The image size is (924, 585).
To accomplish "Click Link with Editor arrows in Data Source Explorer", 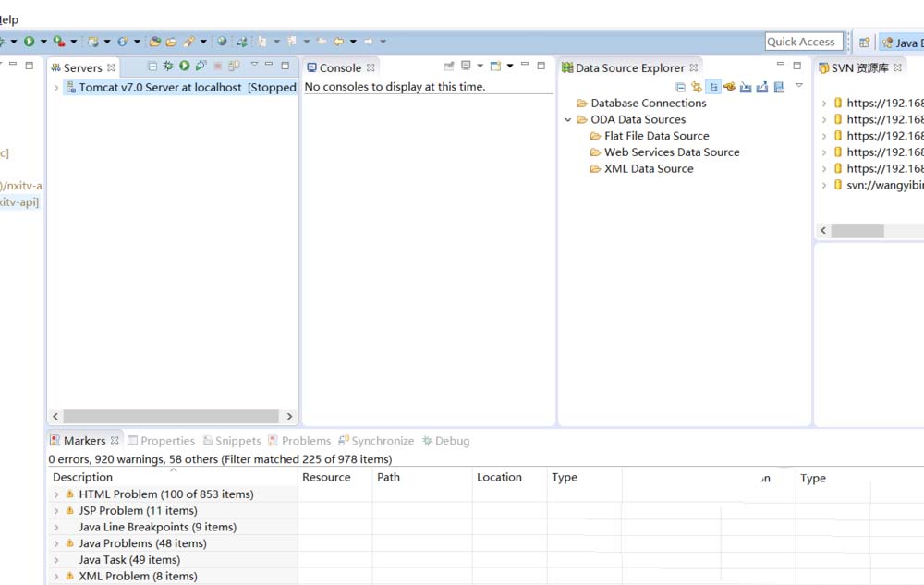I will [x=697, y=87].
